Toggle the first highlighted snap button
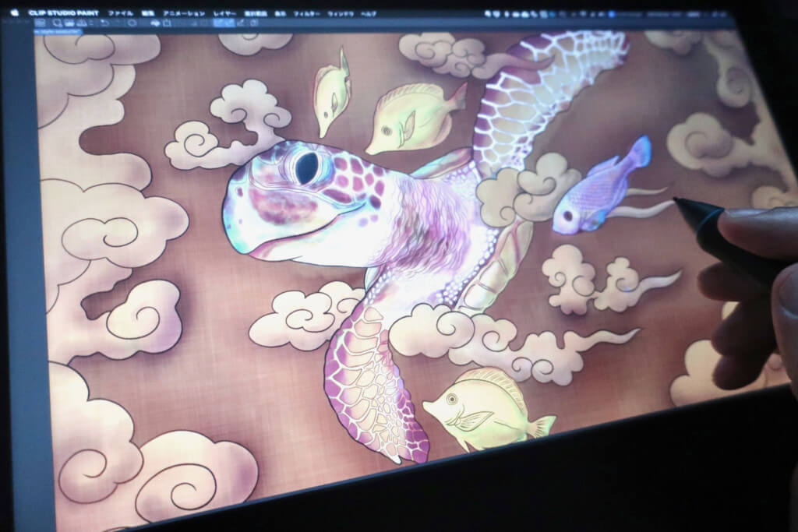Viewport: 798px width, 532px height. pos(218,23)
